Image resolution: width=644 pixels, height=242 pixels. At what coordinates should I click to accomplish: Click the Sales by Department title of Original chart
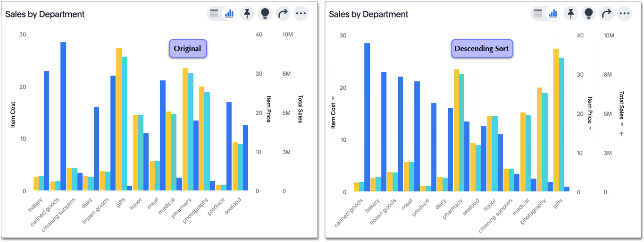pyautogui.click(x=45, y=14)
